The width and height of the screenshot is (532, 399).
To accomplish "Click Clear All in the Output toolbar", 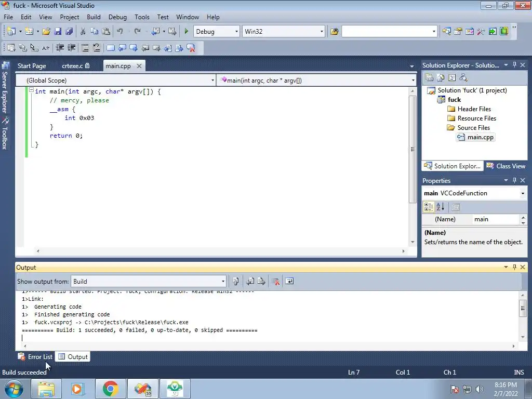I will (275, 281).
